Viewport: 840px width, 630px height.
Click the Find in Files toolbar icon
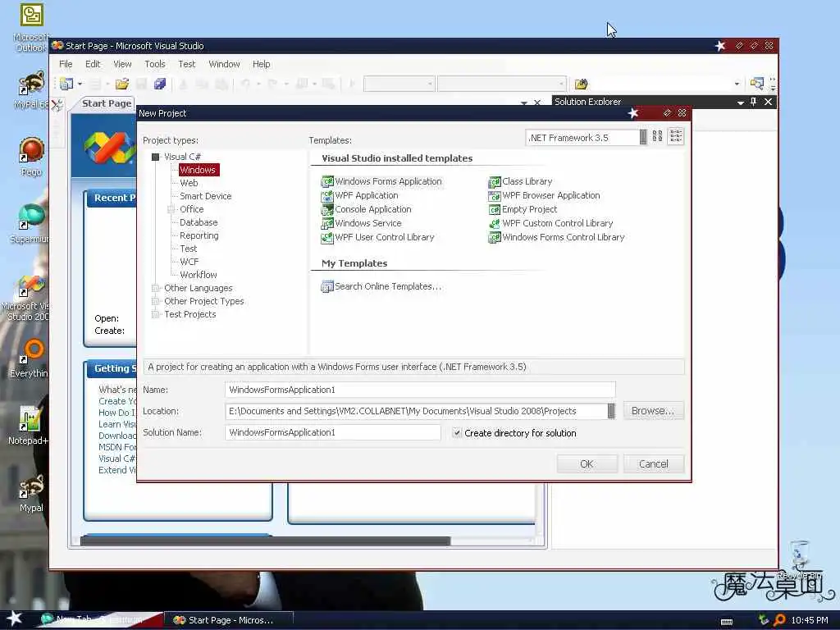582,84
